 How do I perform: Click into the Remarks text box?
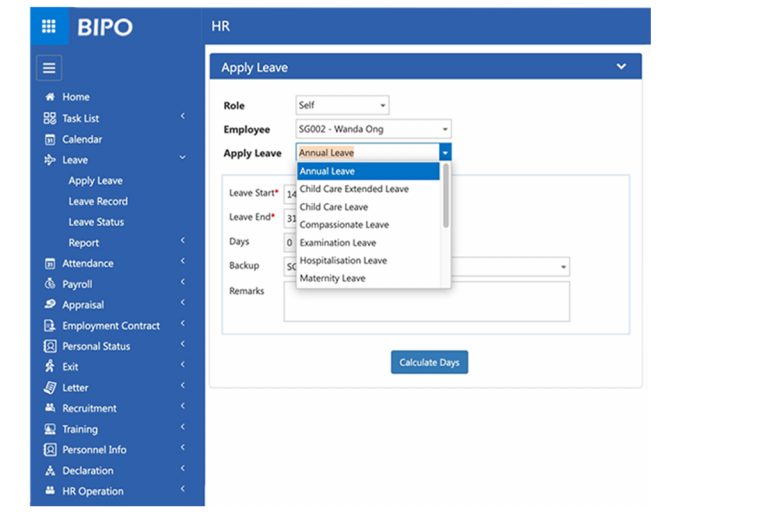[426, 301]
